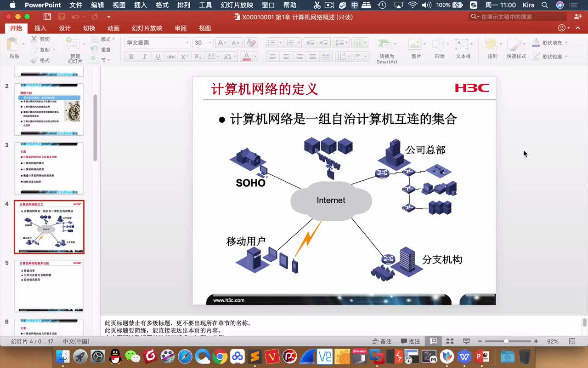Image resolution: width=588 pixels, height=368 pixels.
Task: Switch to the 切换 ribbon tab
Action: [89, 28]
